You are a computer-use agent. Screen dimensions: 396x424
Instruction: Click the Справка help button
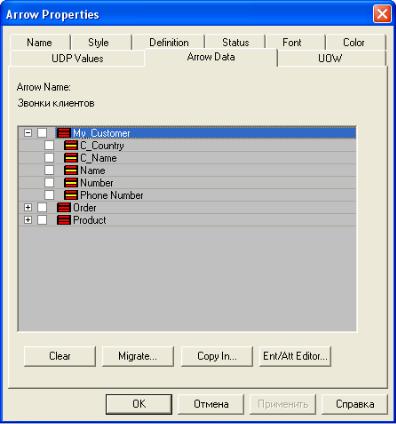click(x=355, y=404)
